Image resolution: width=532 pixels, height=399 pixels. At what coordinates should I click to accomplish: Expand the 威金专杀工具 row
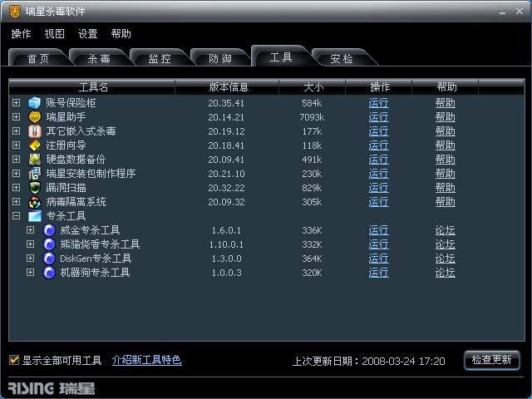pyautogui.click(x=30, y=230)
